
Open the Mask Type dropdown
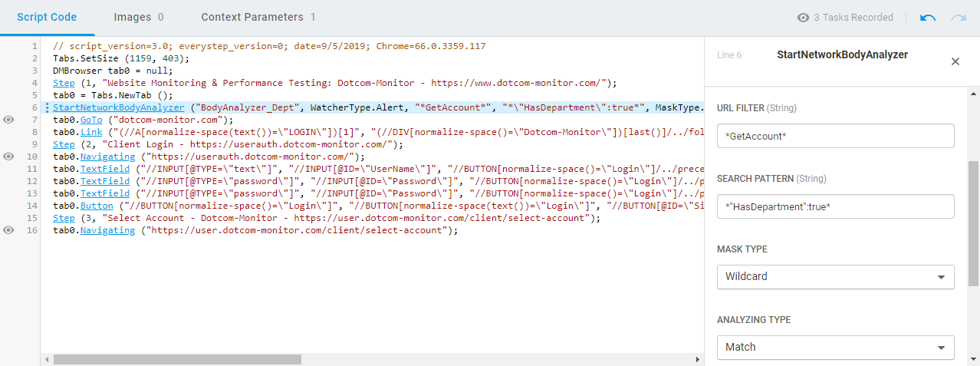835,276
